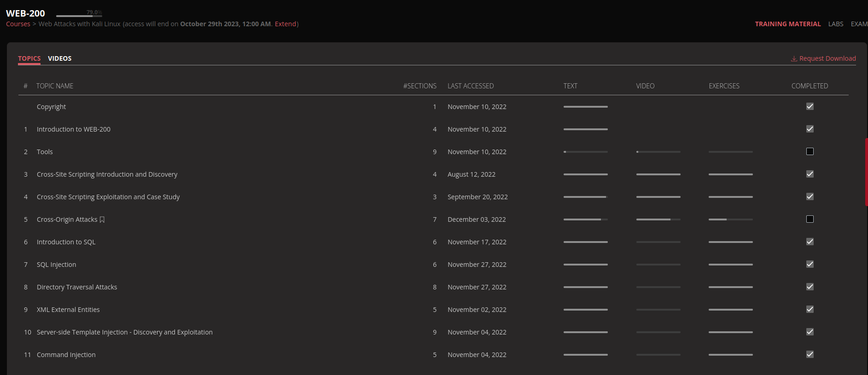Click the November 17, 2022 date
The height and width of the screenshot is (375, 868).
(x=477, y=242)
